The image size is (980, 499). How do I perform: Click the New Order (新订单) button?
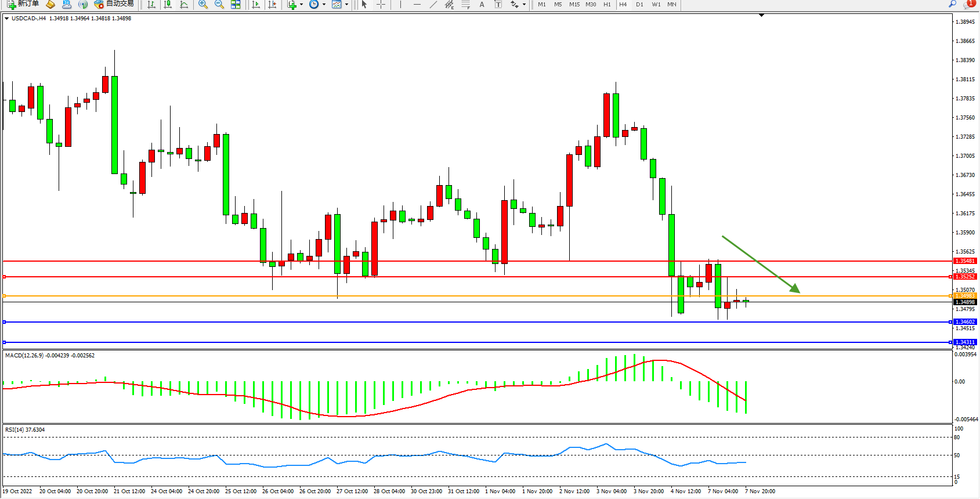[x=23, y=4]
